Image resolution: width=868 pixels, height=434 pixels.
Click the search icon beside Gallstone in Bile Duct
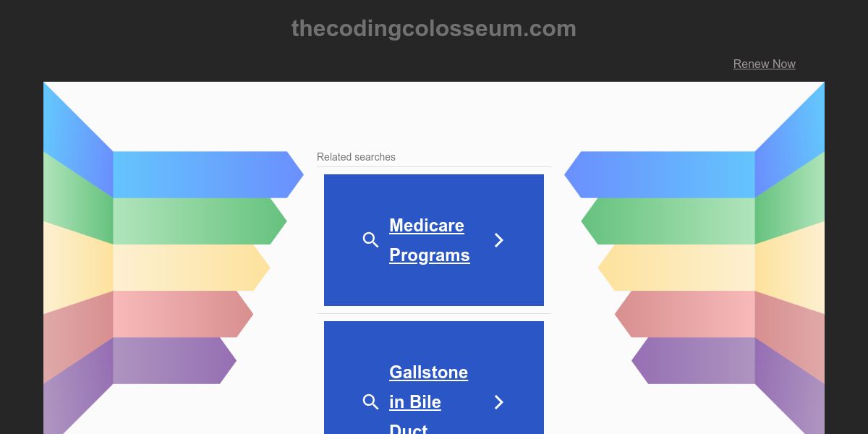pos(370,402)
